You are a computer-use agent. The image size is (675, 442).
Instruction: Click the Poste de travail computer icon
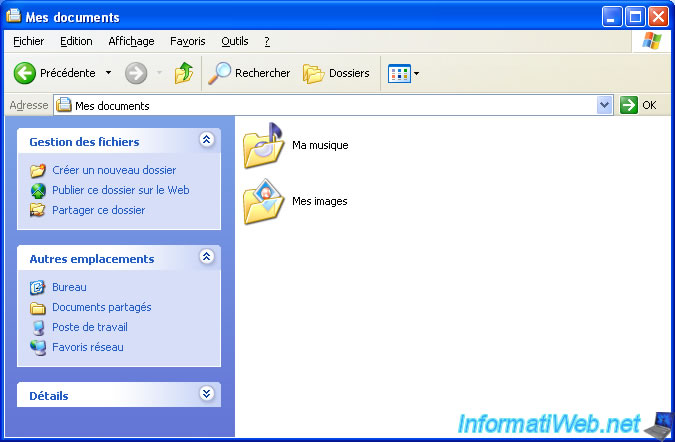point(38,328)
